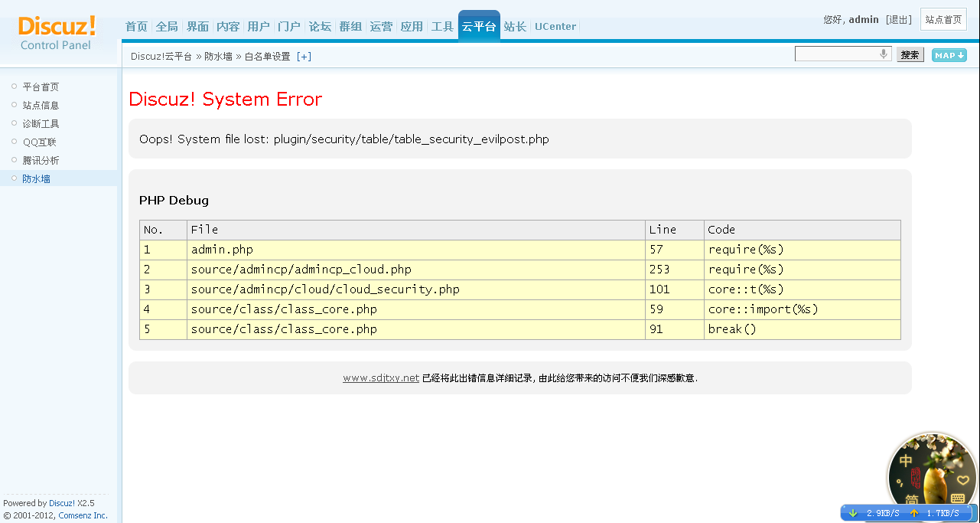Open the 用户 top menu
980x523 pixels.
click(259, 27)
